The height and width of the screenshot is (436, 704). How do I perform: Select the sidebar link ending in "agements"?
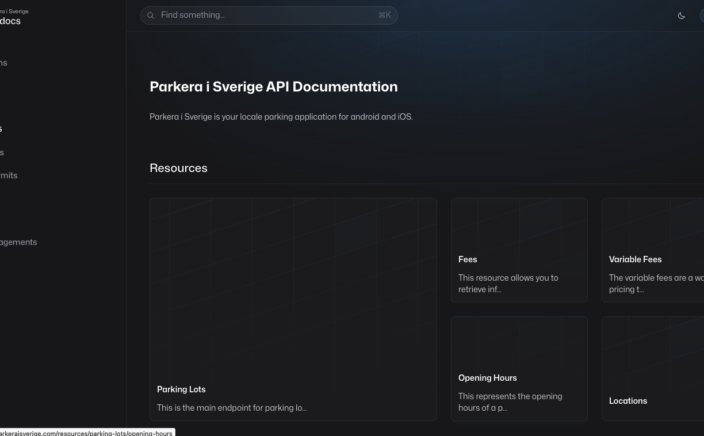coord(18,241)
